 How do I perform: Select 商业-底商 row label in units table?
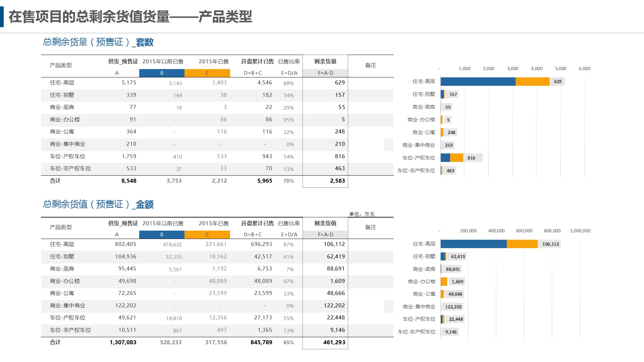62,107
